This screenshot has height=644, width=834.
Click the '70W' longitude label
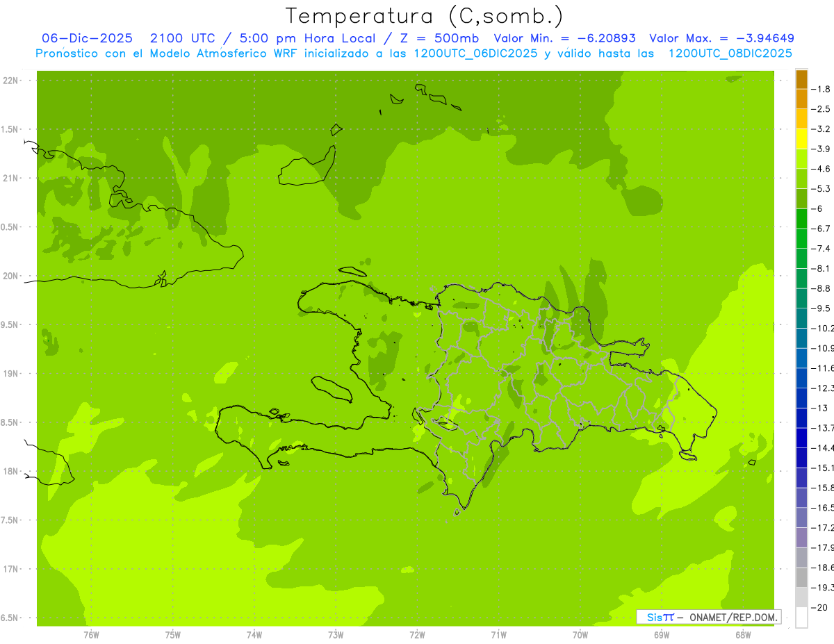tap(580, 635)
